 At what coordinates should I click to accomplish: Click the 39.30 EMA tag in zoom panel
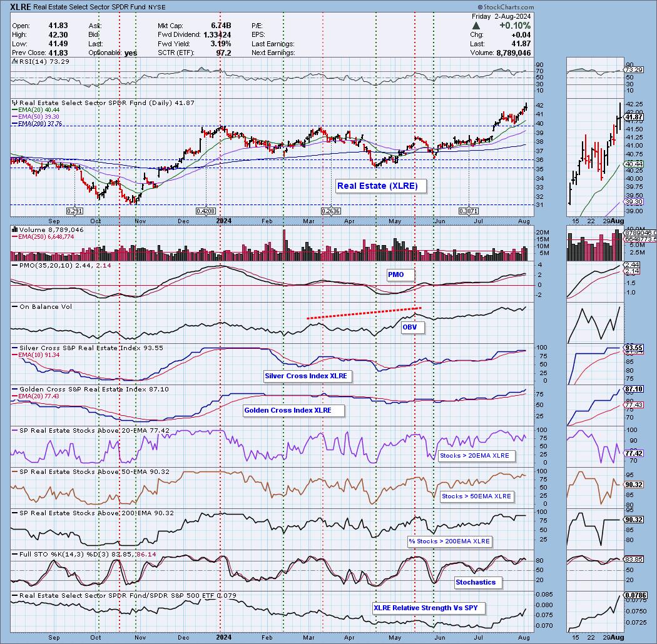tap(634, 202)
